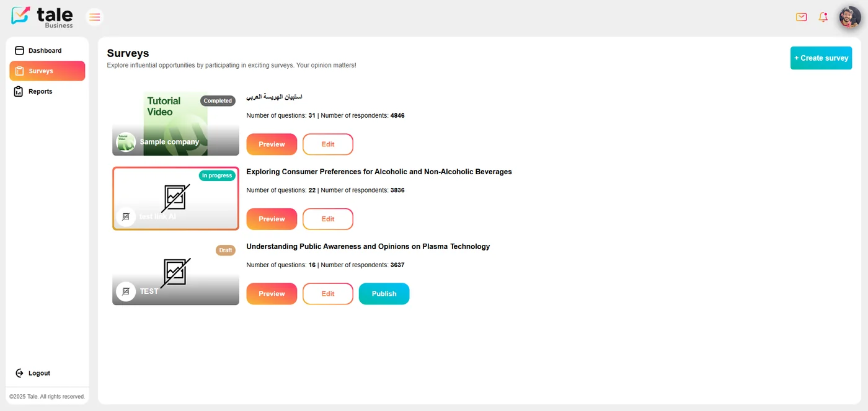Preview the Arabic survey

pos(272,144)
